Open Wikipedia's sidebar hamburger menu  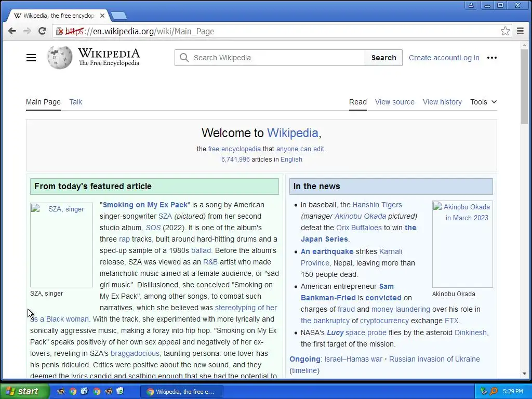(x=31, y=58)
